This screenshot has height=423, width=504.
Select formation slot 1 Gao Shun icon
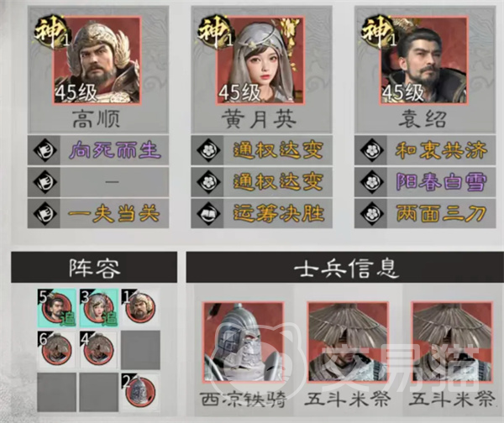coord(140,308)
